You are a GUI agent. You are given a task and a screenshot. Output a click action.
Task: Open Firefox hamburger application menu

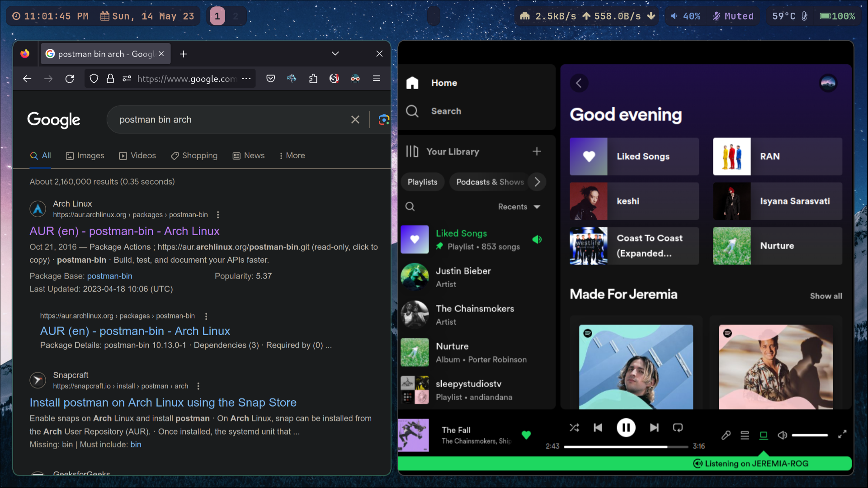click(x=376, y=79)
